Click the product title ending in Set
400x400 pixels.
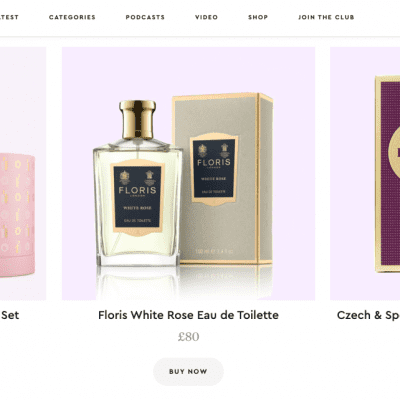click(10, 315)
